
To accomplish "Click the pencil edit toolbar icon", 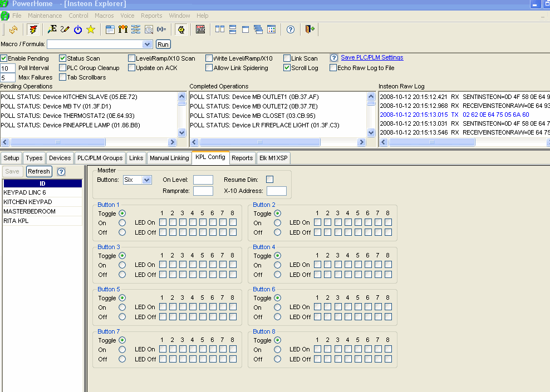I will (65, 29).
